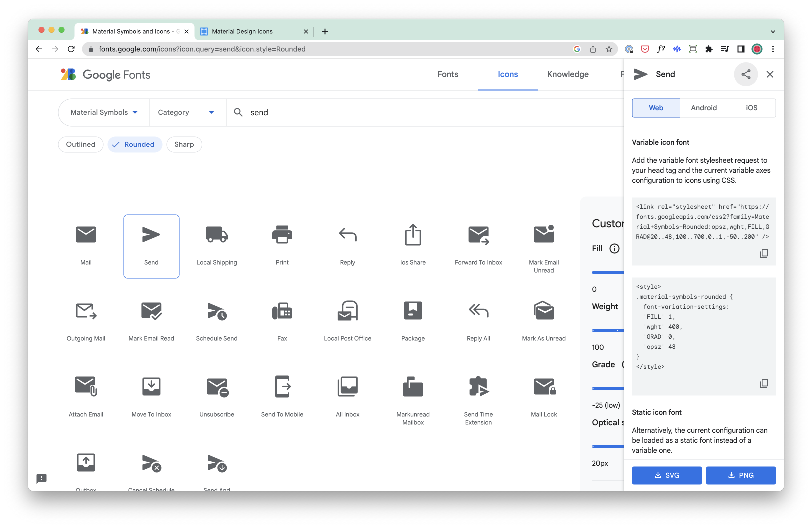Enable the Outlined icon style filter
The height and width of the screenshot is (528, 812).
[80, 144]
